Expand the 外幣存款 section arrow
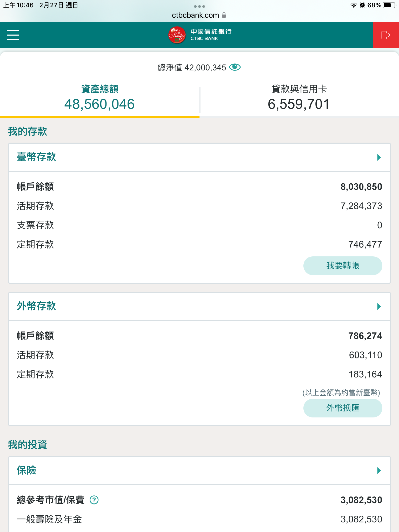This screenshot has height=532, width=399. click(379, 307)
